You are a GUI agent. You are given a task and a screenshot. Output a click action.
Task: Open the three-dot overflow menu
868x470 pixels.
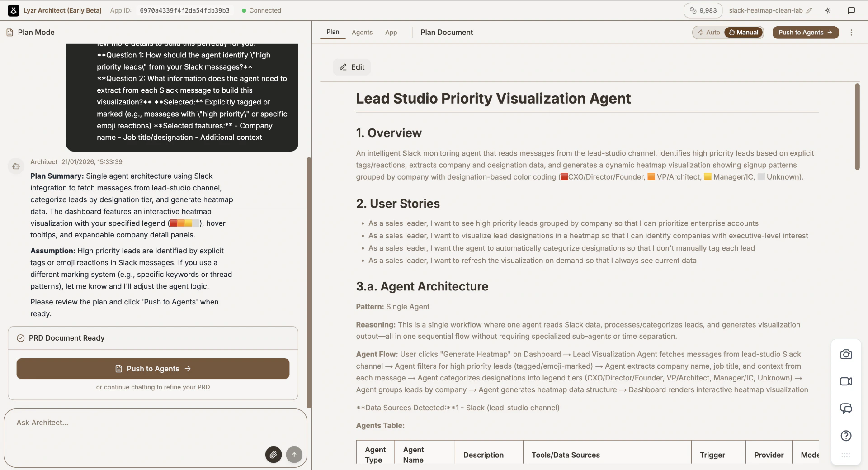click(x=852, y=32)
